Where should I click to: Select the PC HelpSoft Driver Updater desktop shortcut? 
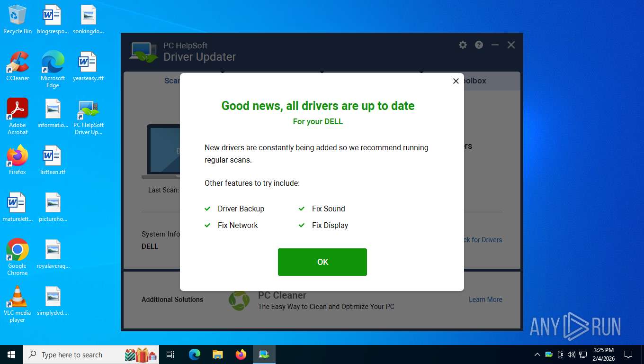(88, 117)
